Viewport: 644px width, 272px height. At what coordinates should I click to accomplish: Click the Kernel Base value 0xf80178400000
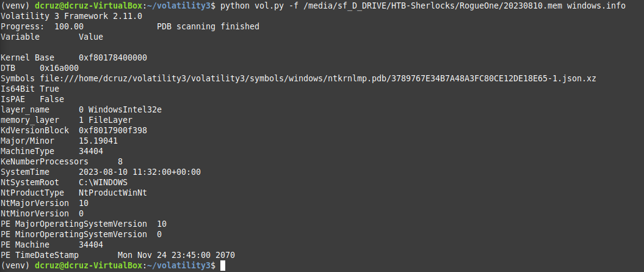[113, 57]
